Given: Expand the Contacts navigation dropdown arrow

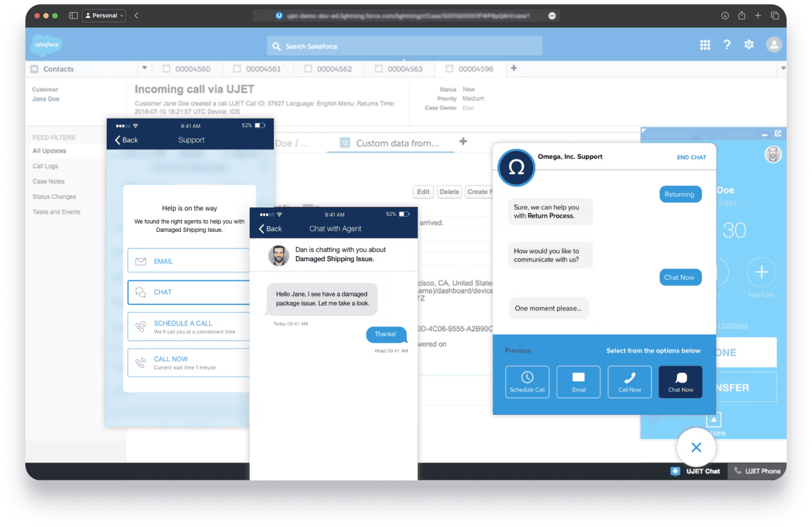Looking at the screenshot, I should click(144, 68).
